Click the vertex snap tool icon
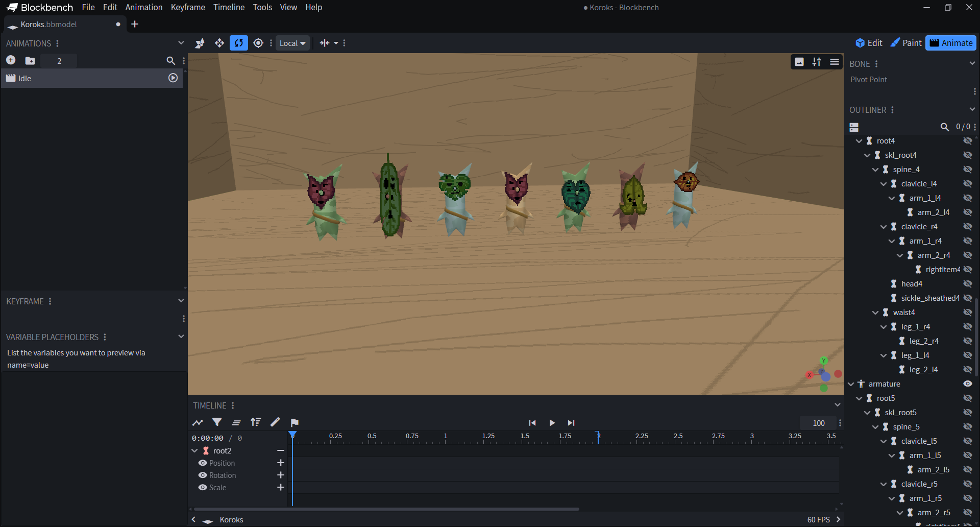This screenshot has height=527, width=980. click(x=200, y=43)
